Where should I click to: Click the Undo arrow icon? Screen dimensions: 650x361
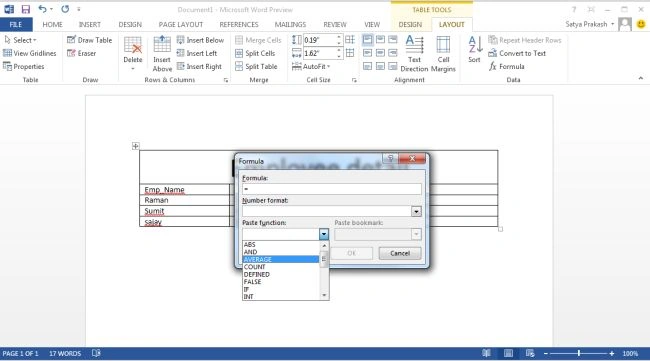42,9
